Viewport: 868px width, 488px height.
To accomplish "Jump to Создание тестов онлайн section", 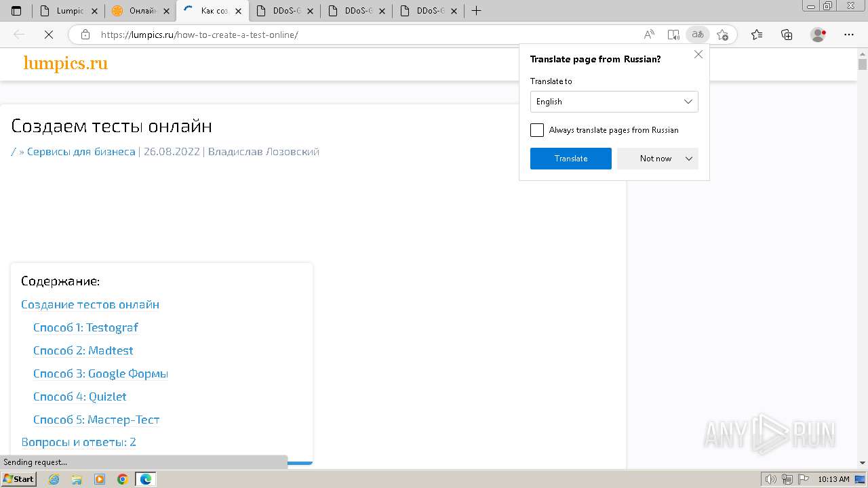I will pos(90,304).
